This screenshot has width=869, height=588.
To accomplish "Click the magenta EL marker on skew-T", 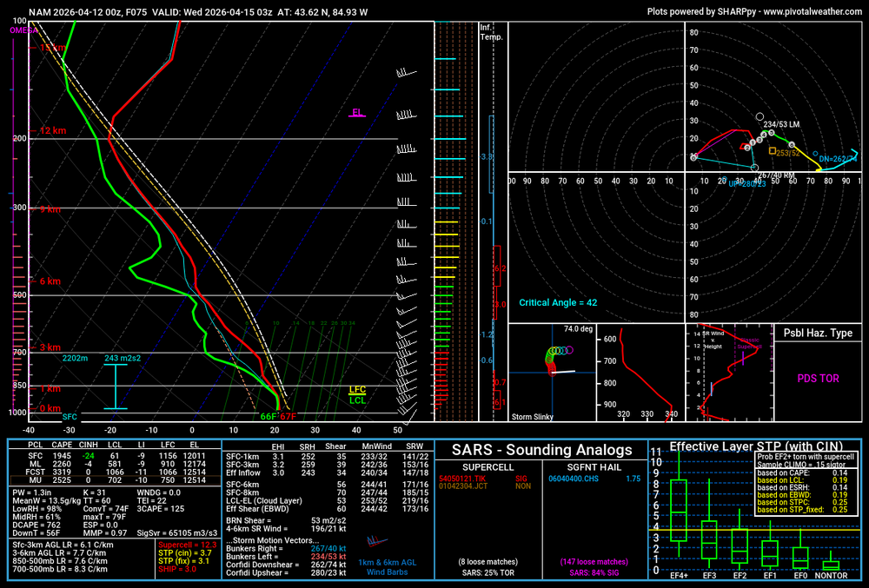I will click(x=357, y=113).
